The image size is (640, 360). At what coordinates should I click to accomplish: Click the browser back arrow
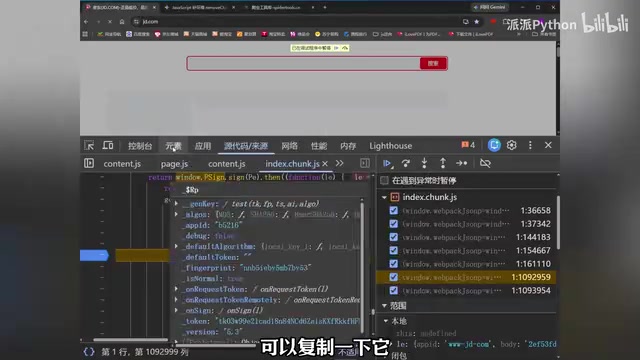click(x=86, y=22)
